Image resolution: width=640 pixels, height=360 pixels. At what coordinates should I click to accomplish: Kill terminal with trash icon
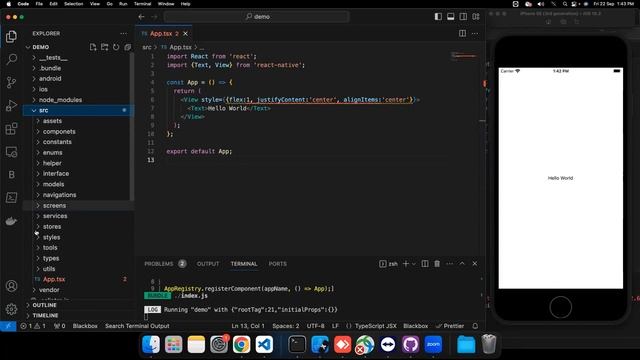pos(437,264)
